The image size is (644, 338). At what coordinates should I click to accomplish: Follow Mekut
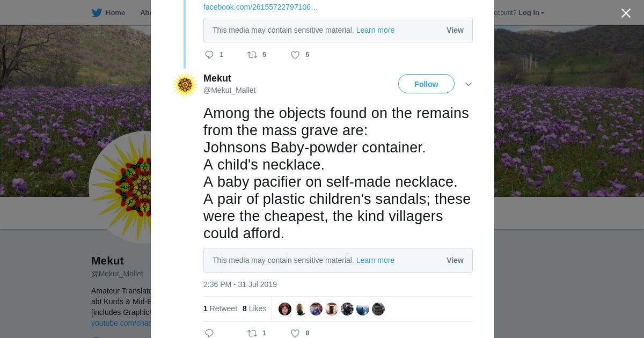coord(426,84)
